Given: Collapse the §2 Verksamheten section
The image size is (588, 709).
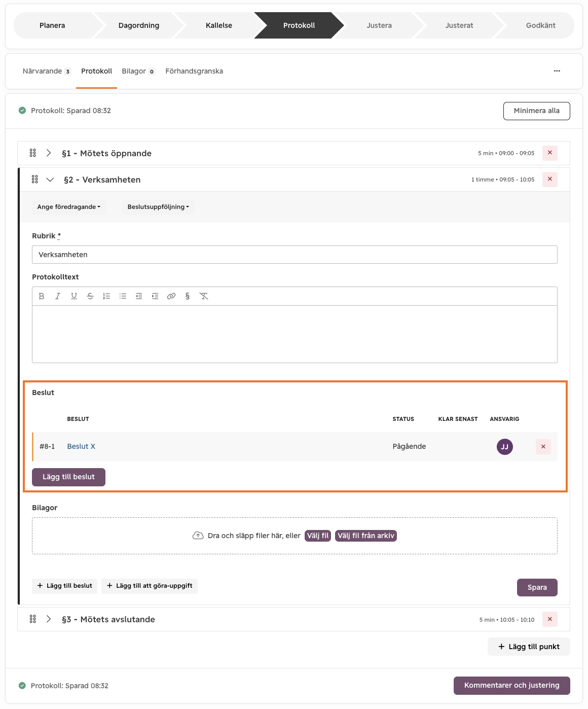Looking at the screenshot, I should click(50, 180).
